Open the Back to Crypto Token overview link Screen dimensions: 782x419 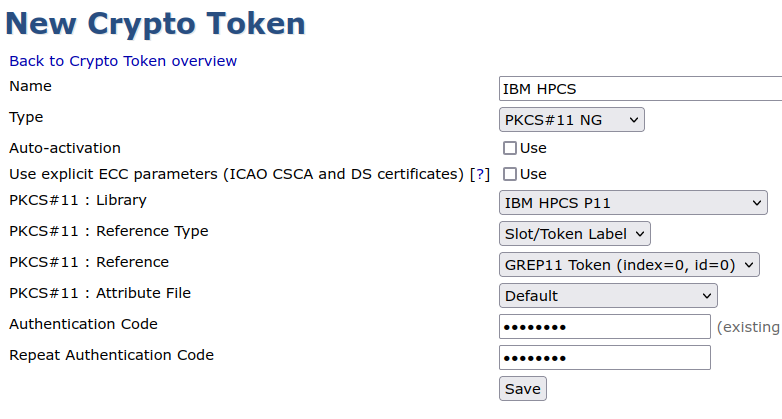[x=123, y=61]
